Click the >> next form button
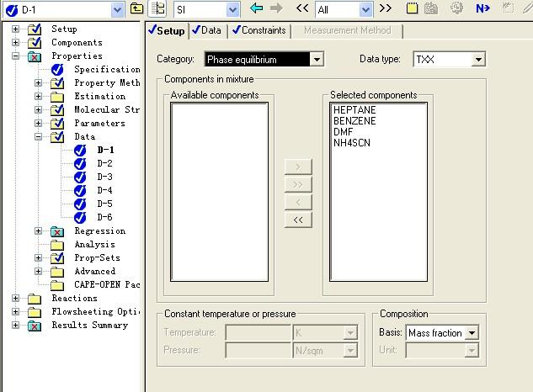 386,8
